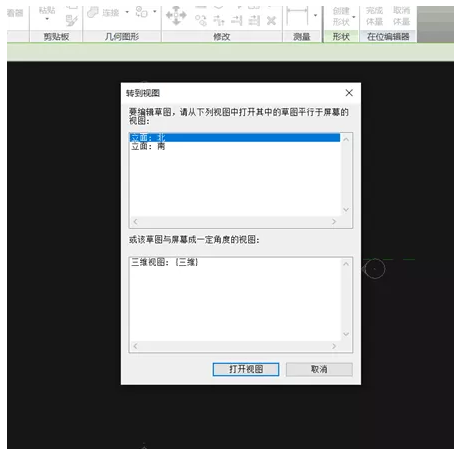Viewport: 457px width, 452px height.
Task: Click the 剪贴板 panel title
Action: [56, 37]
